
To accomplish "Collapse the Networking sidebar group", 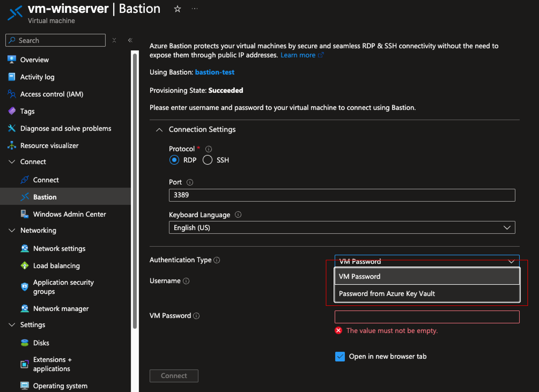I will click(x=12, y=230).
